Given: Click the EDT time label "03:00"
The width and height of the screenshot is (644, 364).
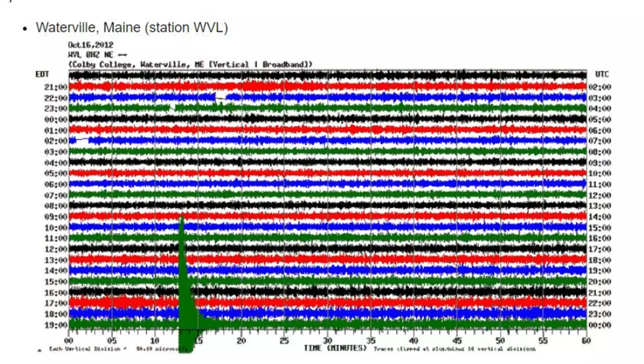Looking at the screenshot, I should click(56, 152).
